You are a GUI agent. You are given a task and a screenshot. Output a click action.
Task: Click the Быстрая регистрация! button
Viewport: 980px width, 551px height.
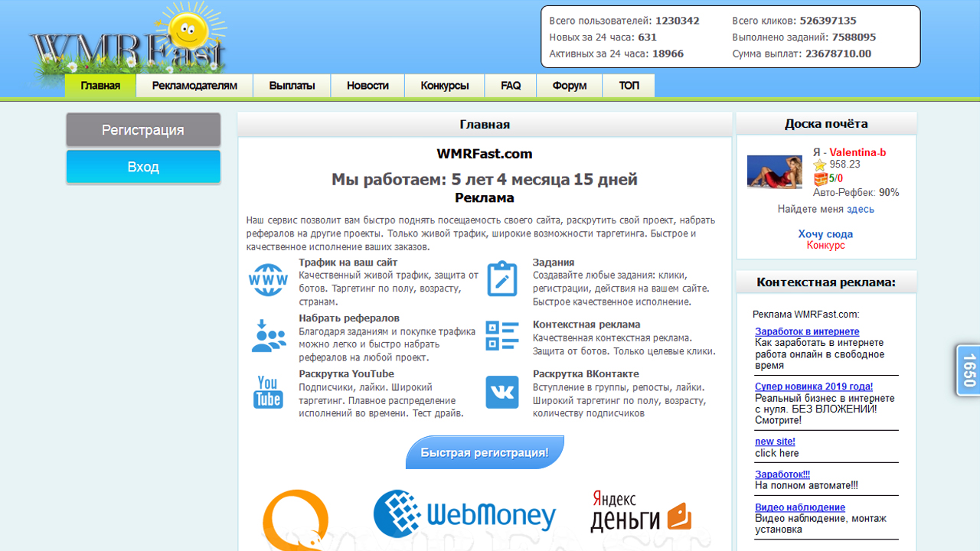(x=485, y=452)
